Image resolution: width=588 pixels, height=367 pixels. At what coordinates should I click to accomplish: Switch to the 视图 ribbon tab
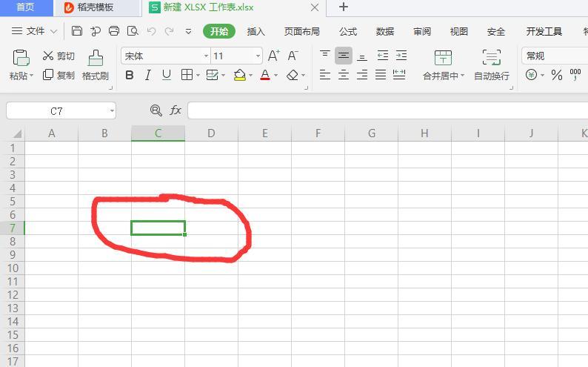tap(458, 32)
